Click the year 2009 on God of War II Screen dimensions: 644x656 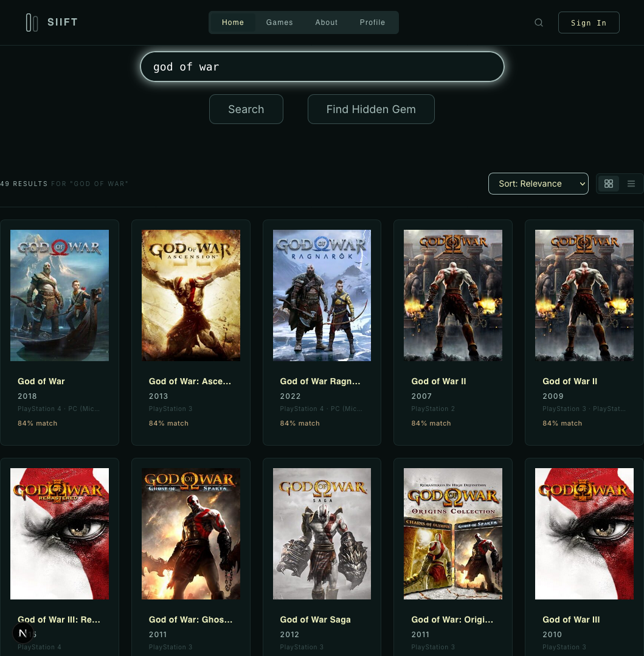pos(553,396)
